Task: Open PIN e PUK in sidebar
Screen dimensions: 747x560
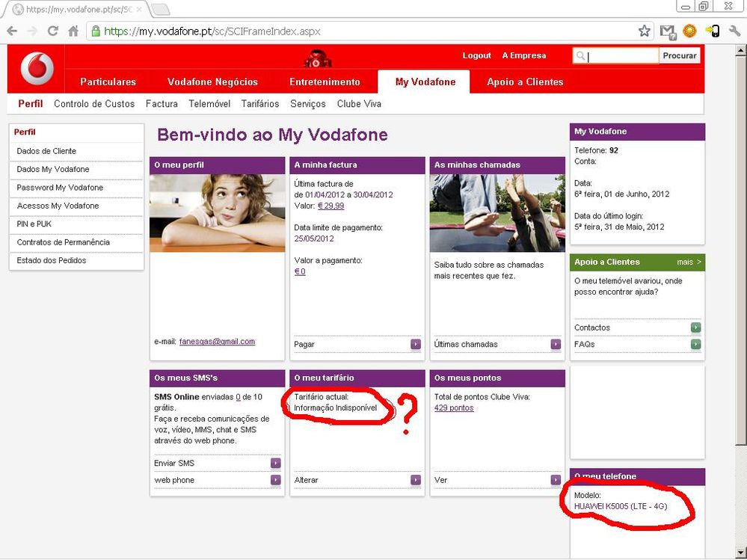Action: 34,224
